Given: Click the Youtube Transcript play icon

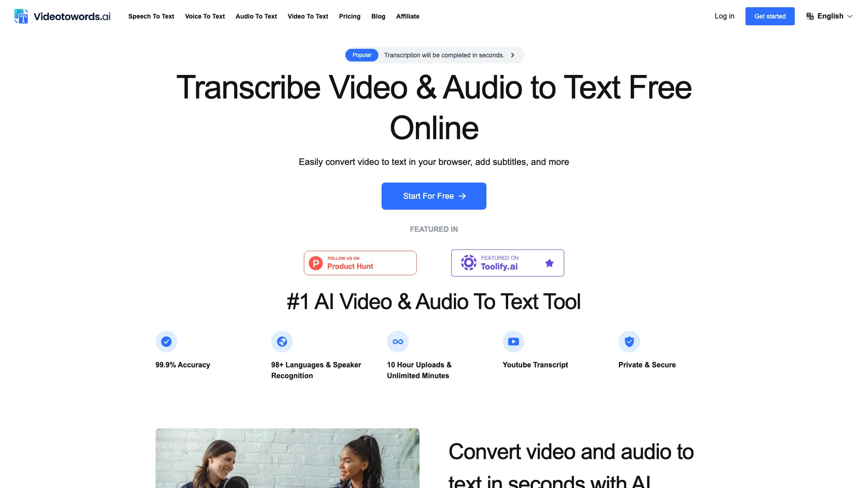Looking at the screenshot, I should point(513,342).
